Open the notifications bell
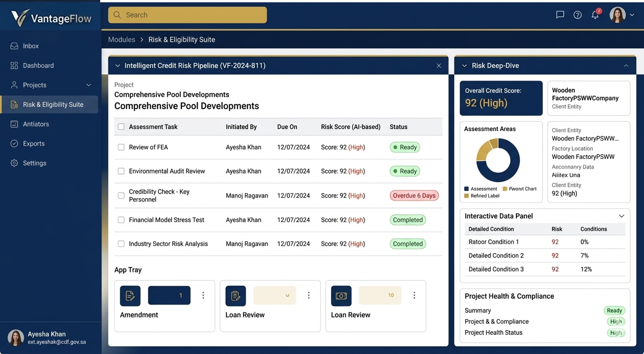Image resolution: width=644 pixels, height=354 pixels. pyautogui.click(x=595, y=15)
